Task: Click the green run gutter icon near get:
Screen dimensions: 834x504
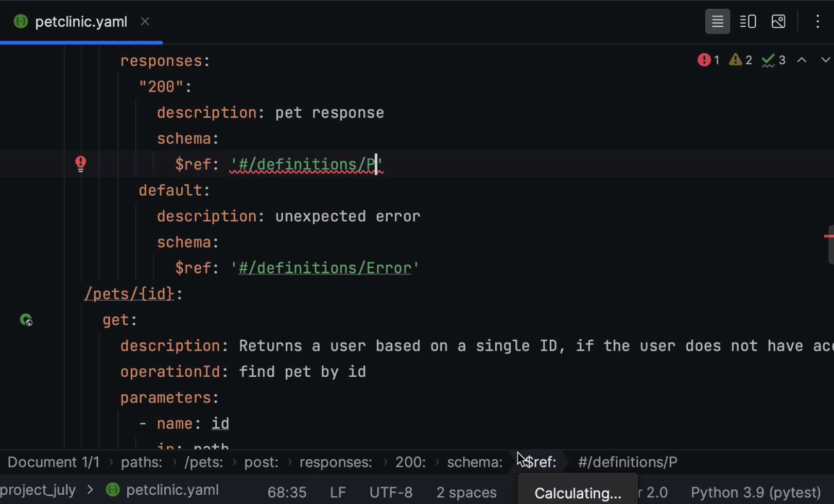Action: [x=26, y=320]
